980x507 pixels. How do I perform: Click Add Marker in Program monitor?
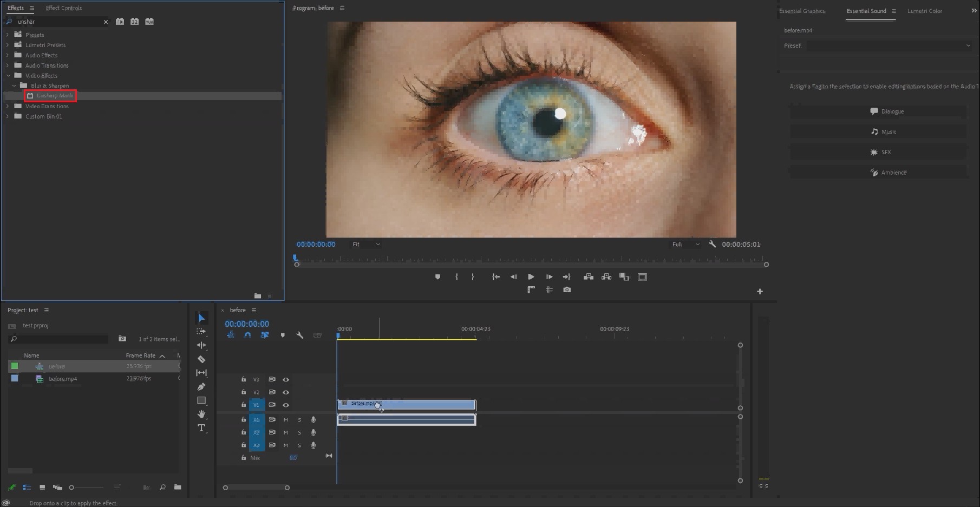(x=437, y=277)
